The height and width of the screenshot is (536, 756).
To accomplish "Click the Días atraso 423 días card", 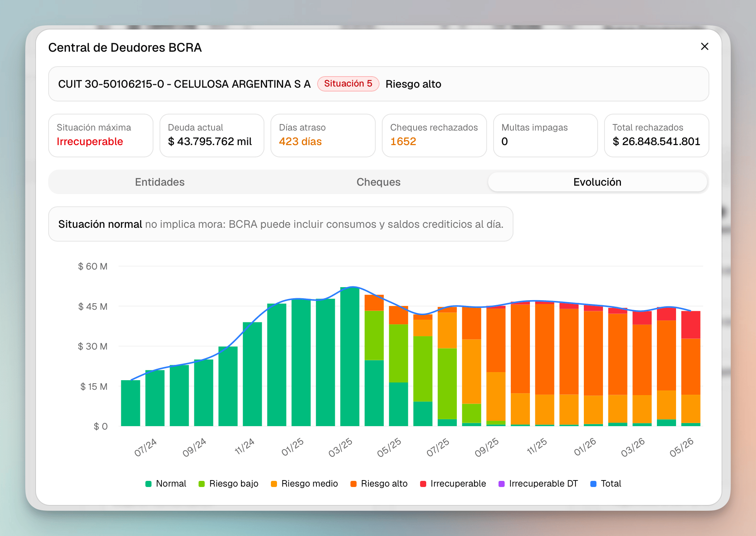I will (323, 135).
